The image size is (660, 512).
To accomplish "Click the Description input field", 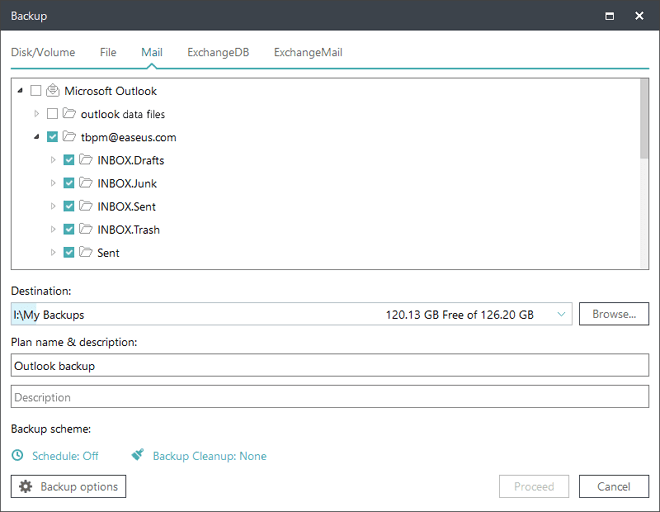I will (x=330, y=396).
